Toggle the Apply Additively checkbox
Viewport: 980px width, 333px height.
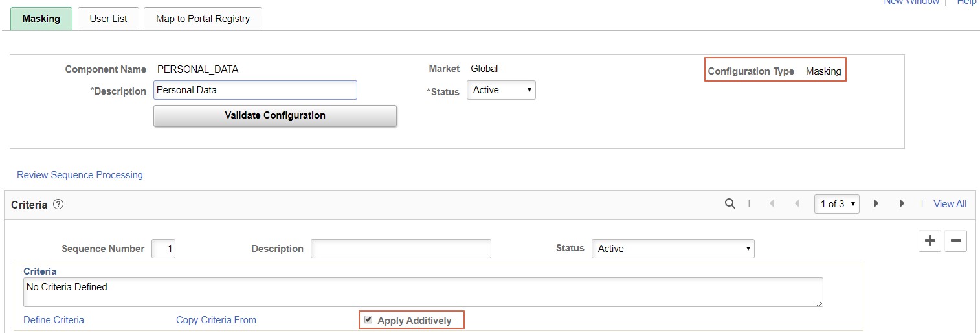[x=368, y=319]
